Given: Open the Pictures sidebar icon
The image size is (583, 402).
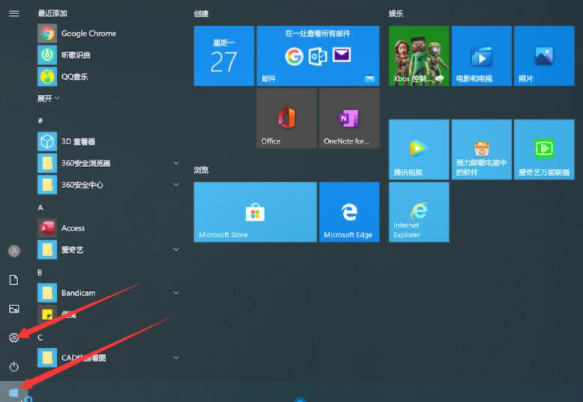Looking at the screenshot, I should tap(14, 309).
